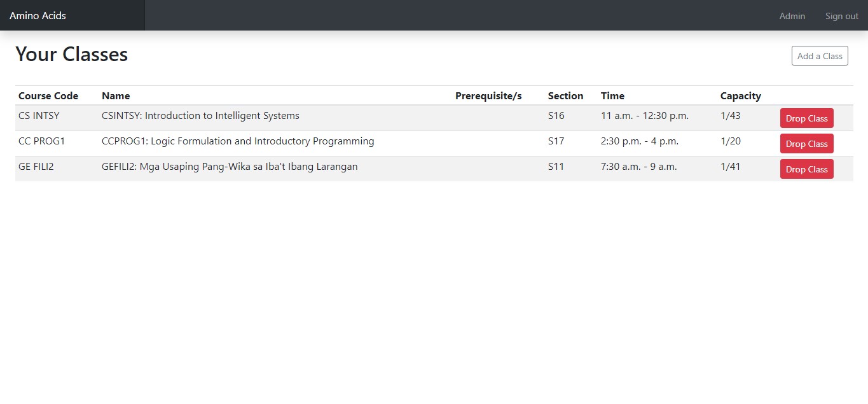Click the Prerequisite/s column header
Viewport: 868px width, 404px height.
tap(488, 95)
